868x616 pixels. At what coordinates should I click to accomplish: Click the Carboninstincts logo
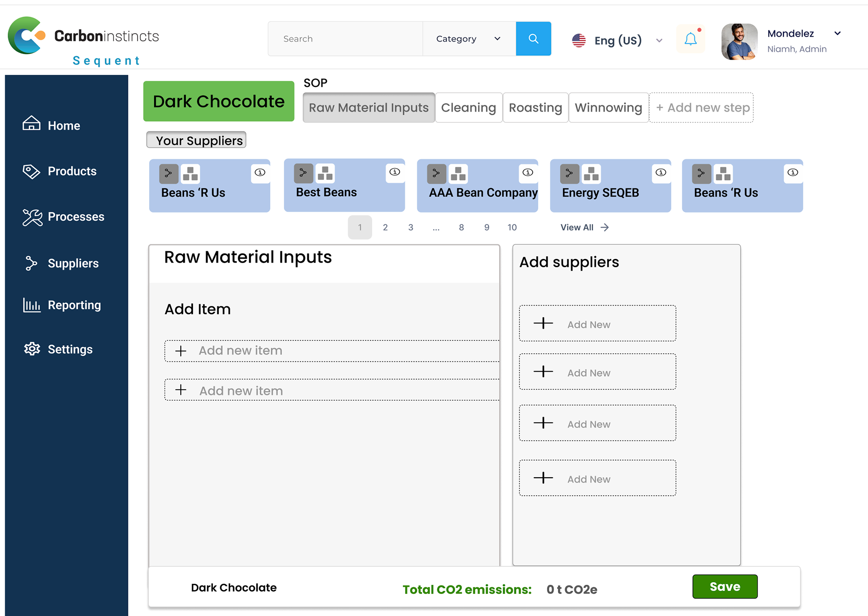pyautogui.click(x=84, y=36)
